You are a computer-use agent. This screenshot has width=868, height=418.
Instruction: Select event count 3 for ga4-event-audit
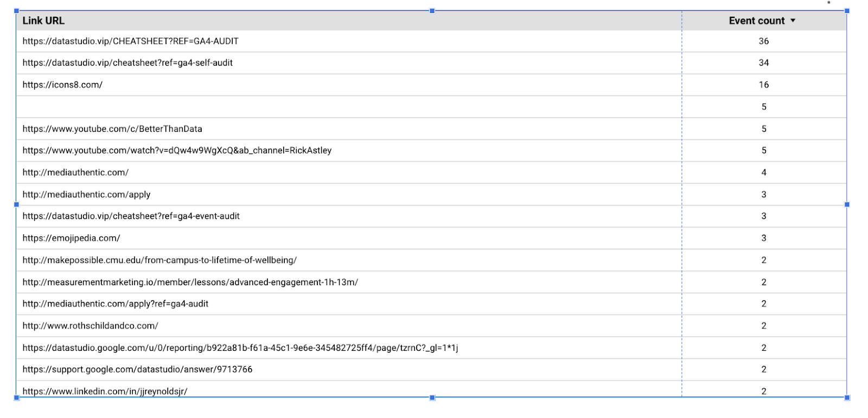click(x=764, y=216)
